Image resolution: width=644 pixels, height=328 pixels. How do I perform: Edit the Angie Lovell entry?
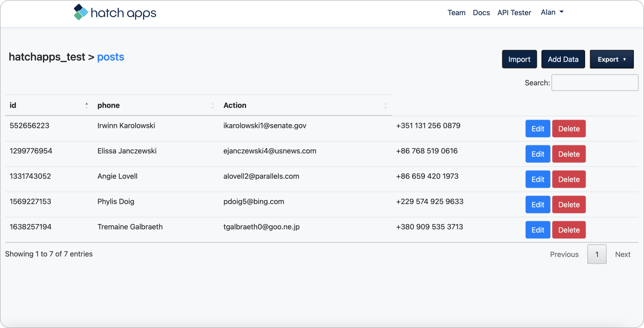[x=538, y=179]
